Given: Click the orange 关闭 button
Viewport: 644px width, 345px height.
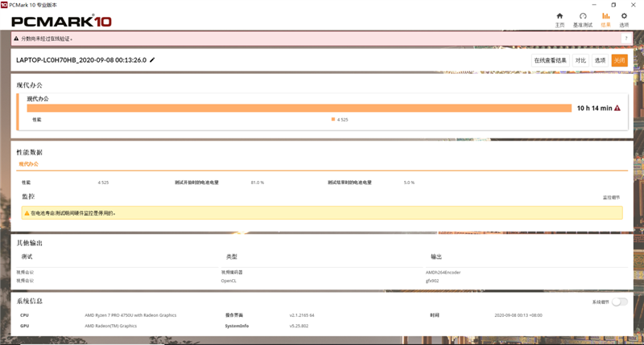Looking at the screenshot, I should (619, 60).
